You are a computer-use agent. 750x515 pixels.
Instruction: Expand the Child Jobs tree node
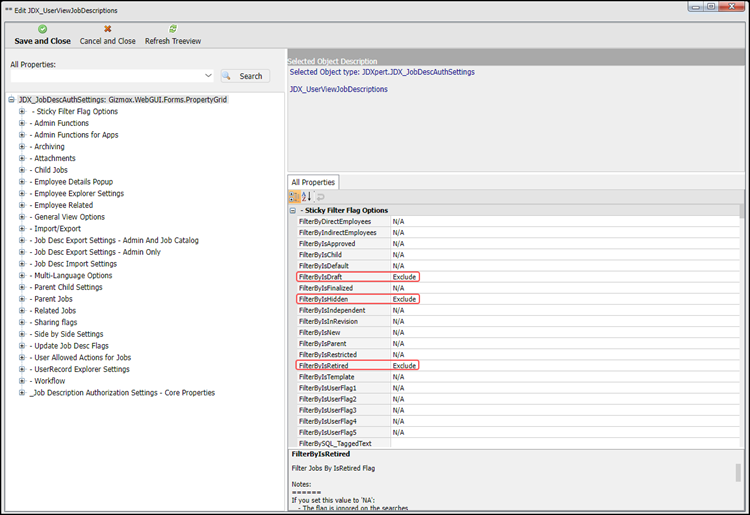[22, 170]
